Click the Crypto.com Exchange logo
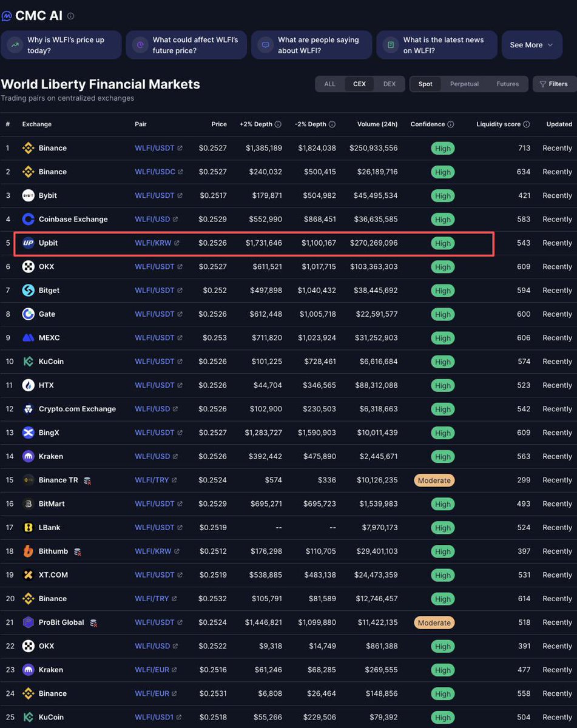The height and width of the screenshot is (728, 577). tap(29, 409)
